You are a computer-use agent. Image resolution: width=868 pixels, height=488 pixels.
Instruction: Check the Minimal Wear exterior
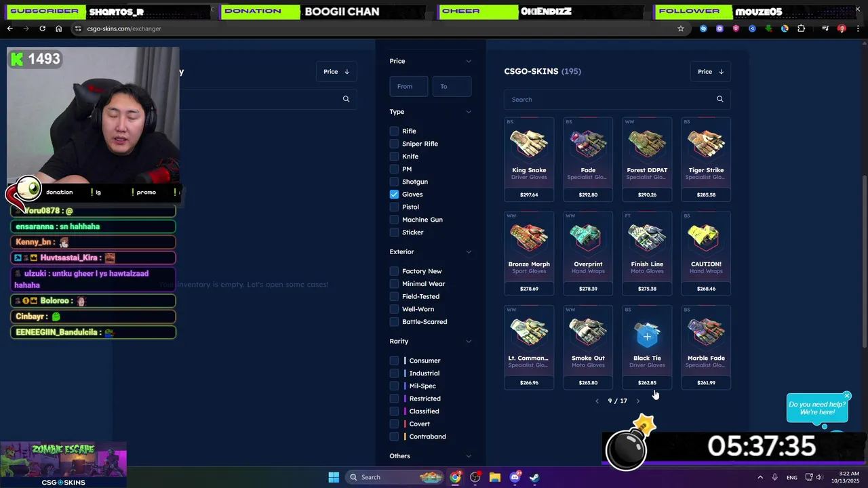pyautogui.click(x=394, y=284)
